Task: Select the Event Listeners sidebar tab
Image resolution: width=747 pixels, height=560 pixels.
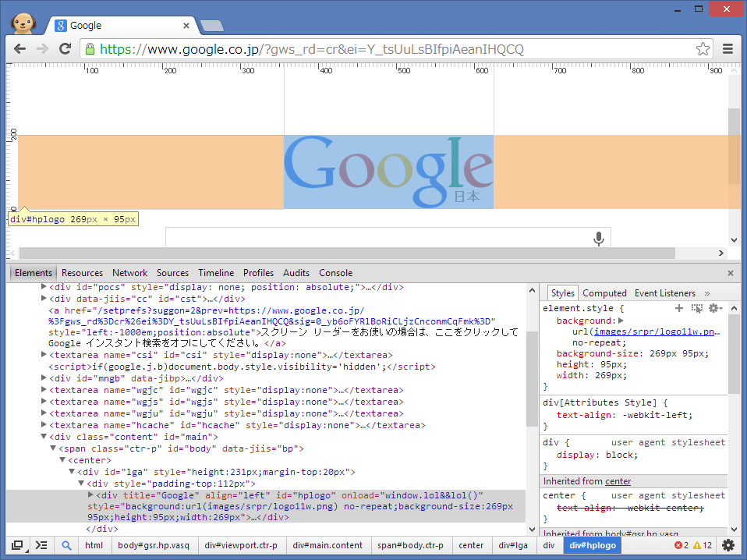Action: coord(664,293)
